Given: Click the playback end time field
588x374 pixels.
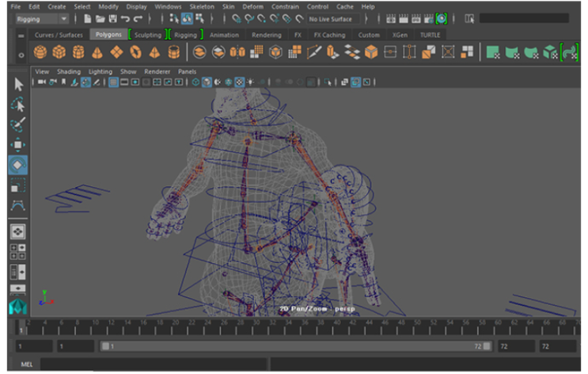Looking at the screenshot, I should pos(516,346).
